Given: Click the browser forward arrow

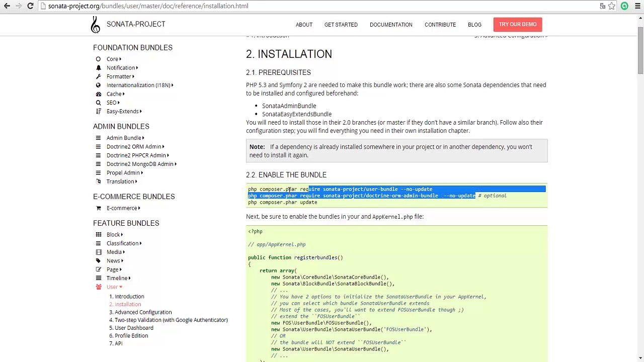Looking at the screenshot, I should pyautogui.click(x=19, y=6).
